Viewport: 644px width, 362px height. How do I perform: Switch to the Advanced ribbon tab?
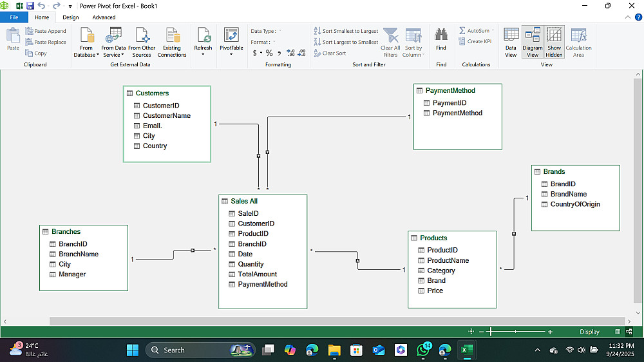[104, 17]
